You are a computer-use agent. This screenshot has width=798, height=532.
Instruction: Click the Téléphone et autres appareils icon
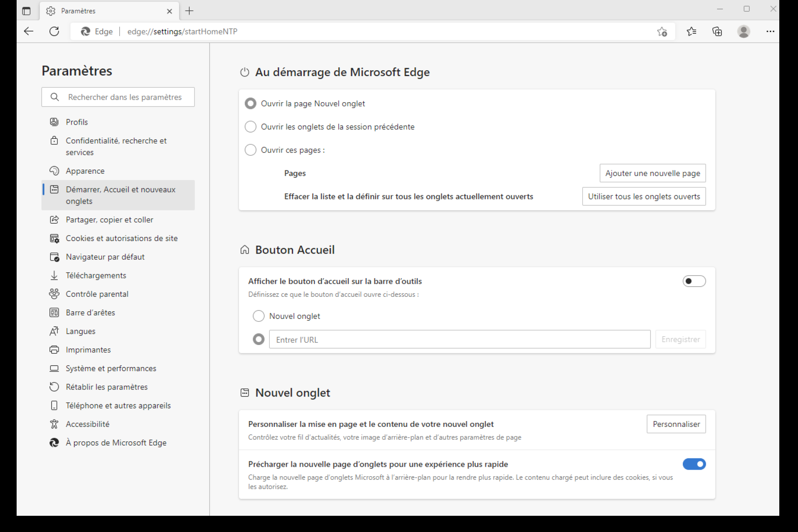tap(54, 405)
